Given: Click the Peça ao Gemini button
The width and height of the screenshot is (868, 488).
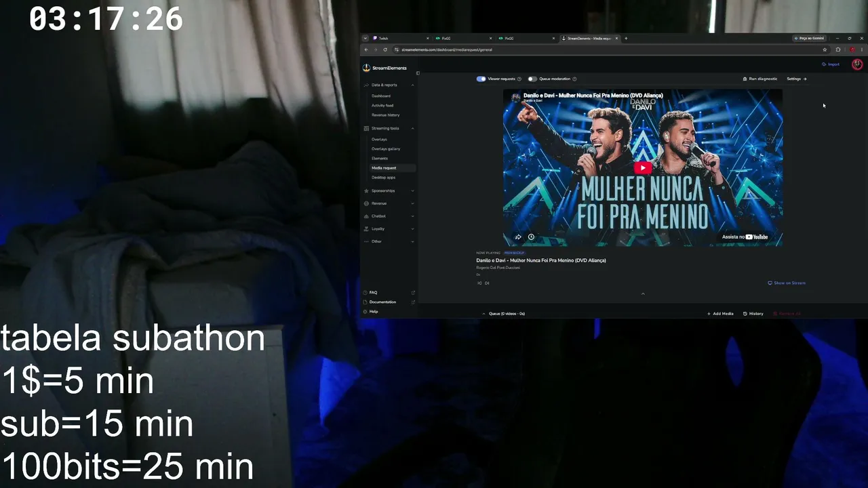Looking at the screenshot, I should point(809,39).
